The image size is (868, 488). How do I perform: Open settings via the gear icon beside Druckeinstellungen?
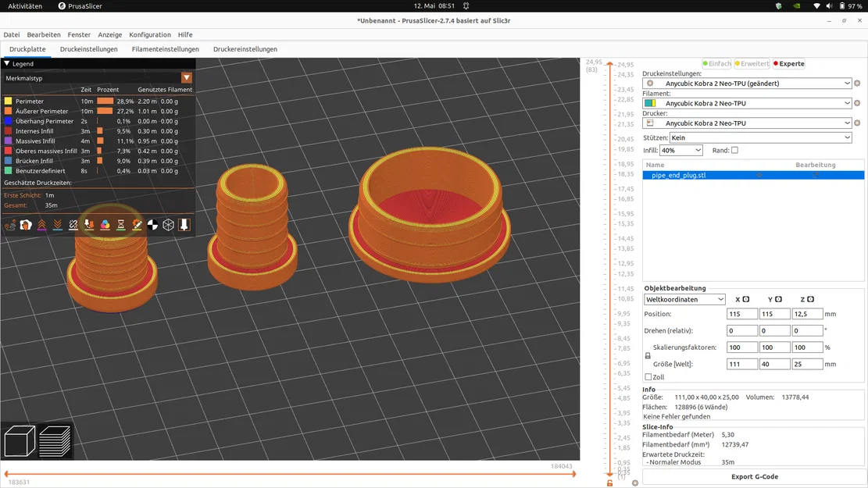coord(859,83)
